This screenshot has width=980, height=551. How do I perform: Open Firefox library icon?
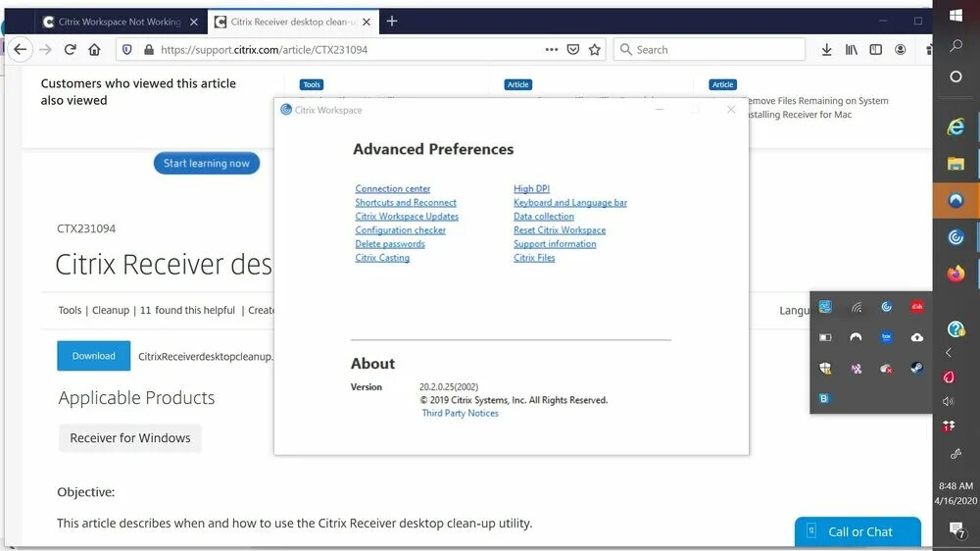tap(852, 49)
